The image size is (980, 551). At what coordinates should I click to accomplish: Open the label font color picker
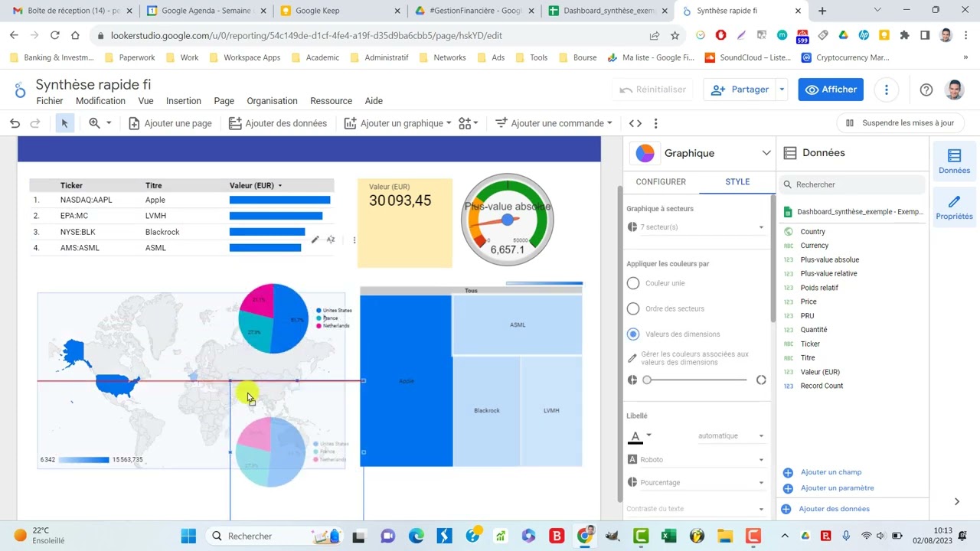(x=639, y=436)
